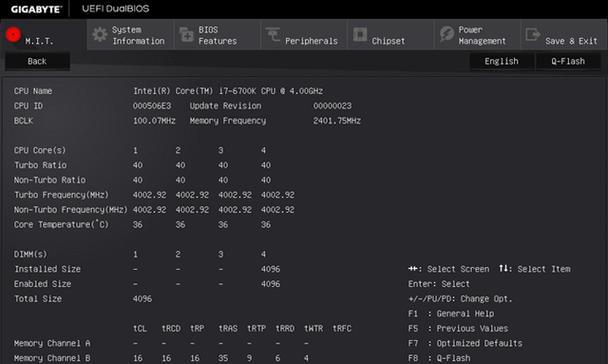608x364 pixels.
Task: Switch to System Information tab
Action: (x=130, y=35)
